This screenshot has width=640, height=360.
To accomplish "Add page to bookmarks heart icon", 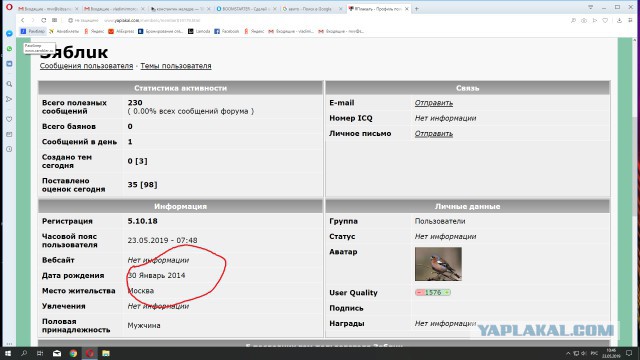I will click(605, 20).
